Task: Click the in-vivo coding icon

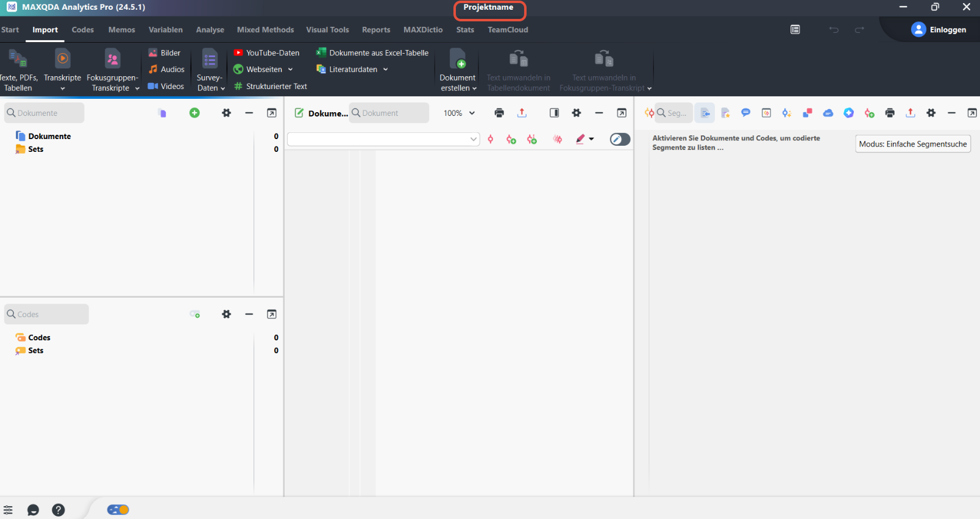Action: pyautogui.click(x=532, y=140)
